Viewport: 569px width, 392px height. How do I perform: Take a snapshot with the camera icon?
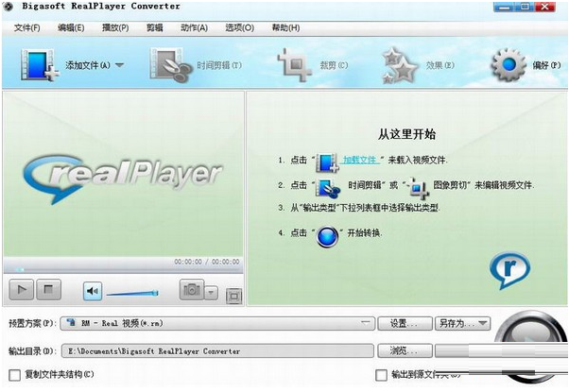(x=192, y=289)
